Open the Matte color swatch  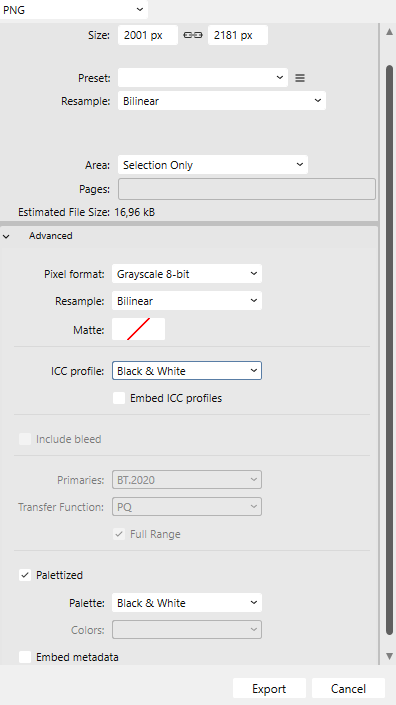pyautogui.click(x=138, y=329)
